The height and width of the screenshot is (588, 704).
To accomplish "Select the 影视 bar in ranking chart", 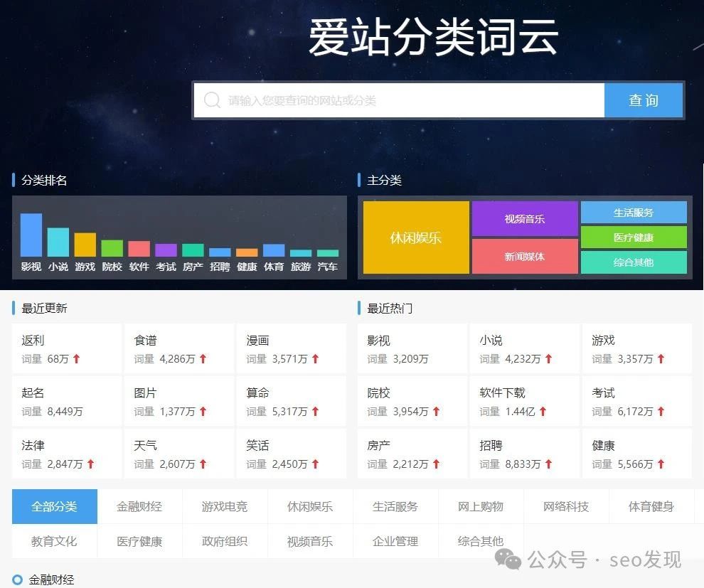I will pos(31,235).
